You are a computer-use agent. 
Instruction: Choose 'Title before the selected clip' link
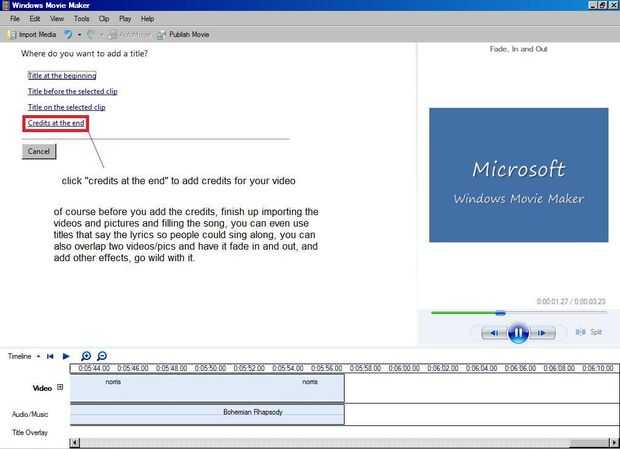[72, 91]
